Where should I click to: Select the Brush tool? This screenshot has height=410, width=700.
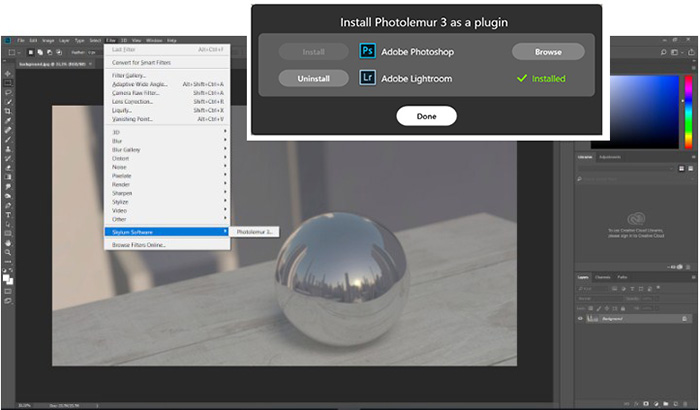click(8, 139)
